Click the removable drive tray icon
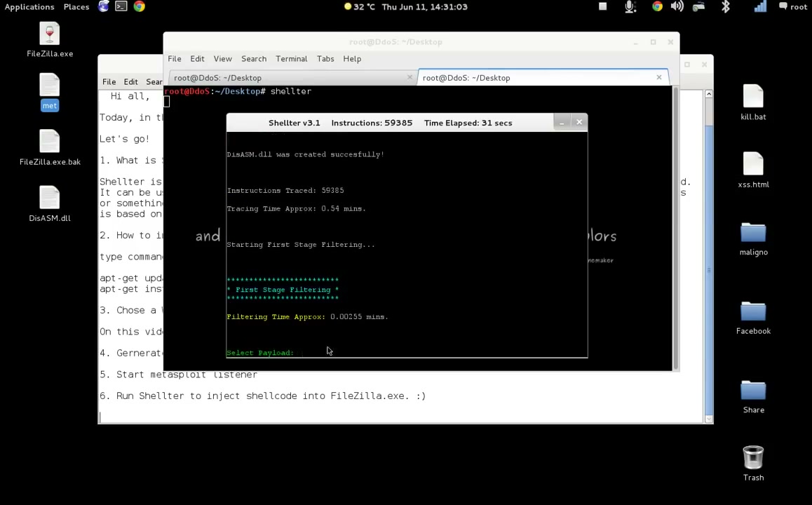812x505 pixels. pos(699,7)
